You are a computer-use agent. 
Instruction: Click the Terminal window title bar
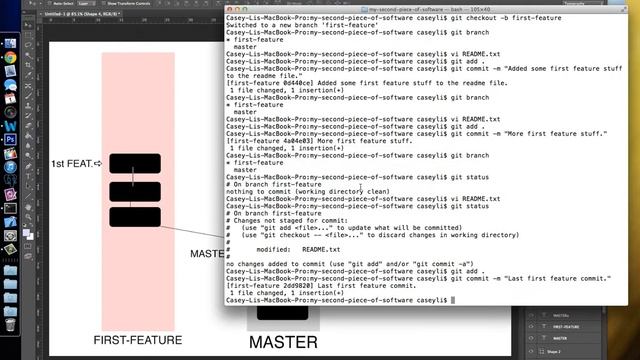[x=426, y=9]
